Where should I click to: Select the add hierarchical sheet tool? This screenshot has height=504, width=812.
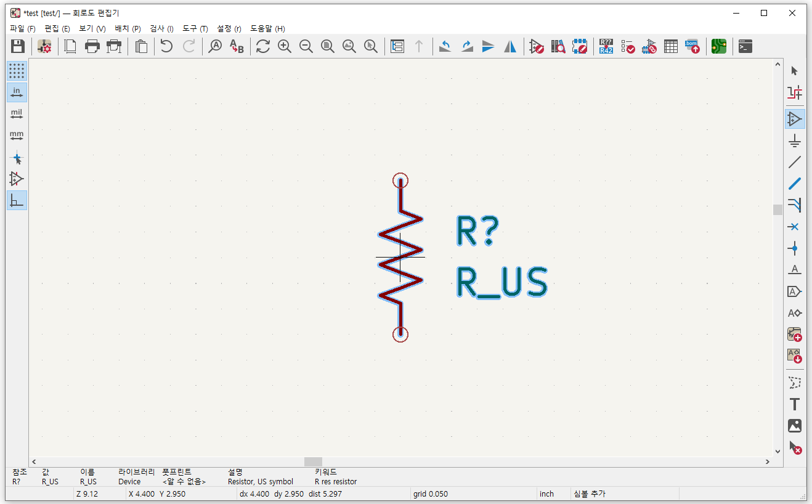795,335
